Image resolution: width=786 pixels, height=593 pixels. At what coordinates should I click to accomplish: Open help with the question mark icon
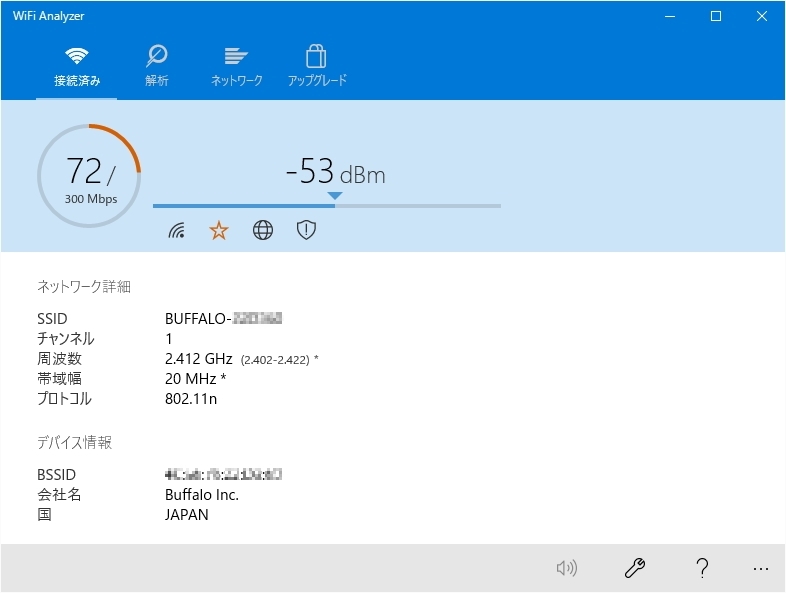click(702, 568)
